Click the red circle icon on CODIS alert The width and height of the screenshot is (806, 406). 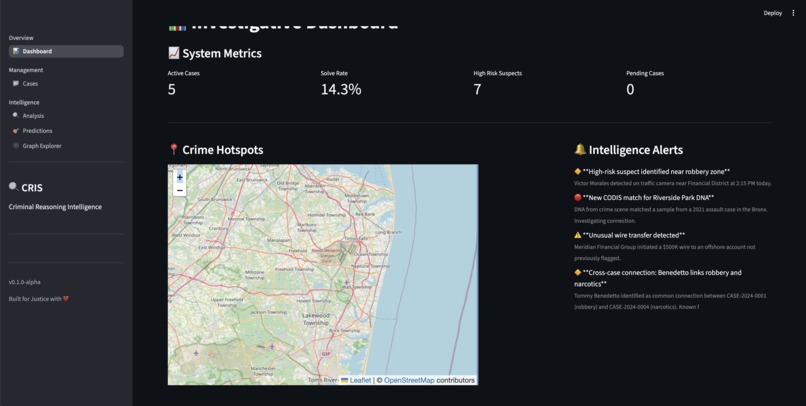click(577, 197)
